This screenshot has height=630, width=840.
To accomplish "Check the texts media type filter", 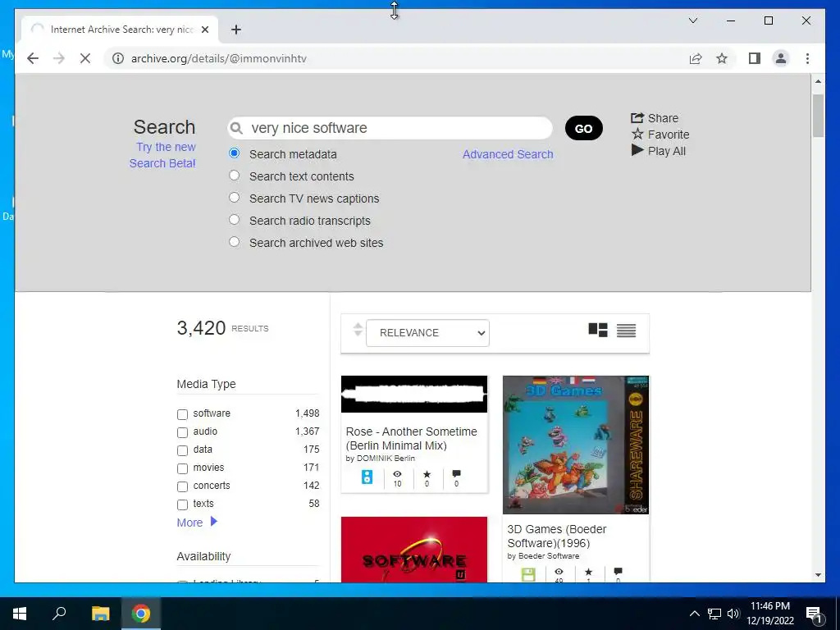I will (183, 504).
